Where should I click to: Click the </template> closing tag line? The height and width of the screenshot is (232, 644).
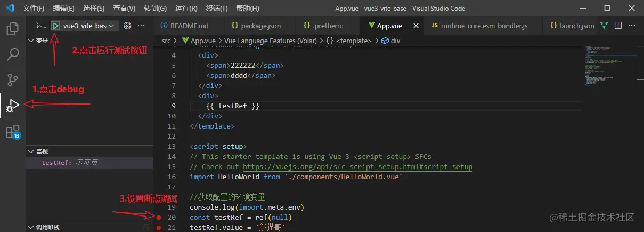[x=211, y=126]
